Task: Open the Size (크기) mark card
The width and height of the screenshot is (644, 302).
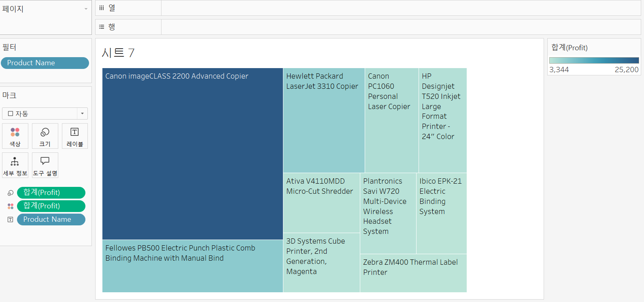Action: (45, 136)
